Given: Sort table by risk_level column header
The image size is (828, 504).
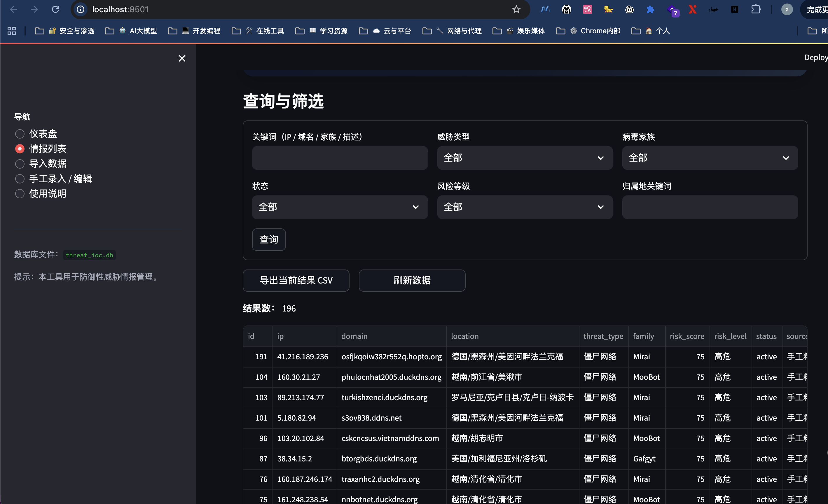Looking at the screenshot, I should 731,336.
